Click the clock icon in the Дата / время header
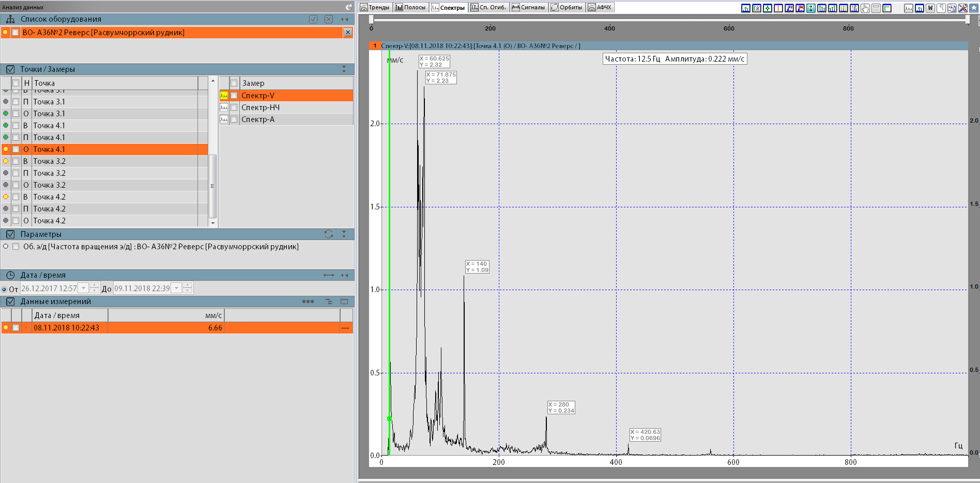Image resolution: width=980 pixels, height=483 pixels. coord(10,275)
